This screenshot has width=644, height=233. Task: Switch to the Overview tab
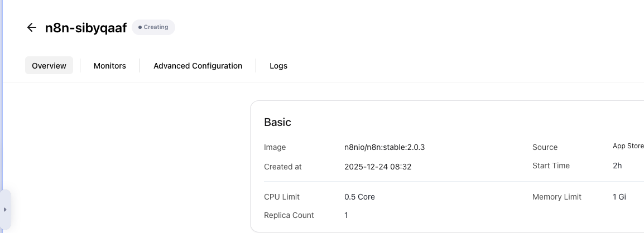[x=49, y=66]
